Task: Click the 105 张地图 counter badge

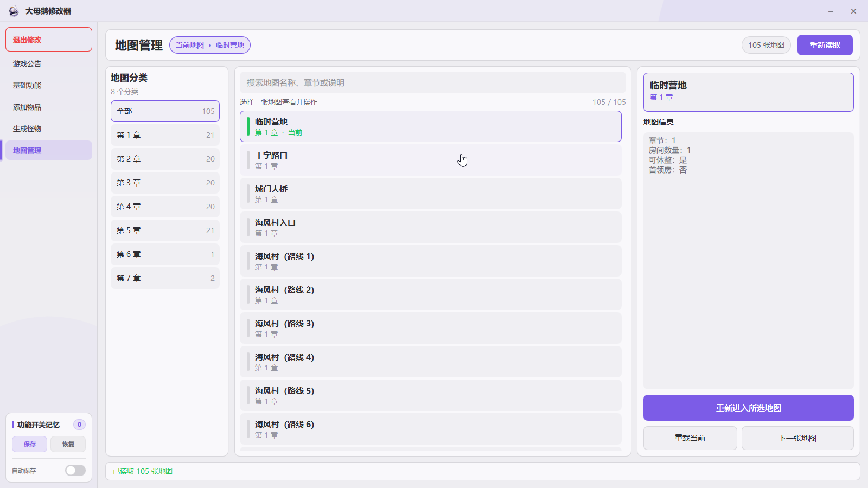Action: [x=766, y=45]
